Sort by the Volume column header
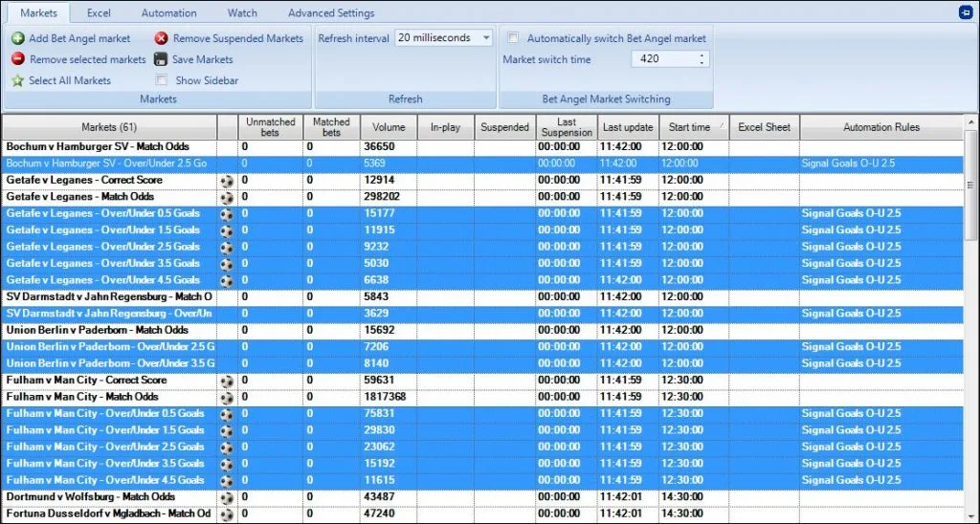The width and height of the screenshot is (980, 524). (389, 127)
